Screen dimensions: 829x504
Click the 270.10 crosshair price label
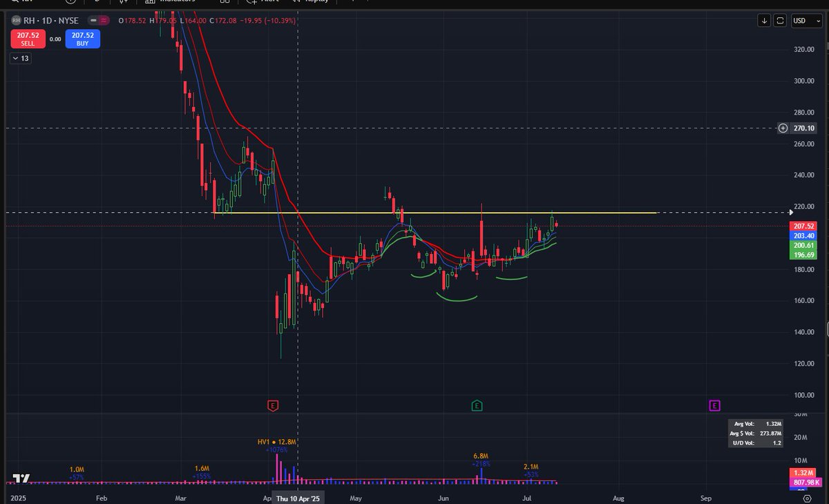pos(803,128)
